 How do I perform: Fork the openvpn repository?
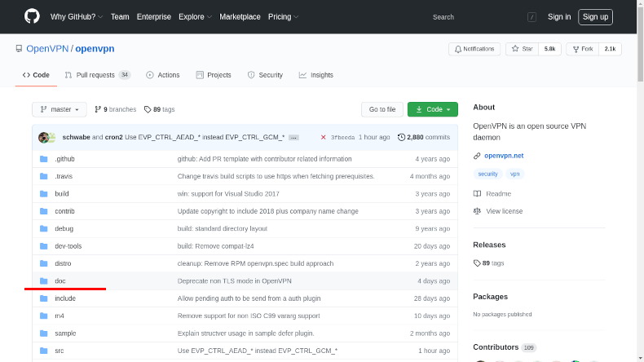coord(582,49)
